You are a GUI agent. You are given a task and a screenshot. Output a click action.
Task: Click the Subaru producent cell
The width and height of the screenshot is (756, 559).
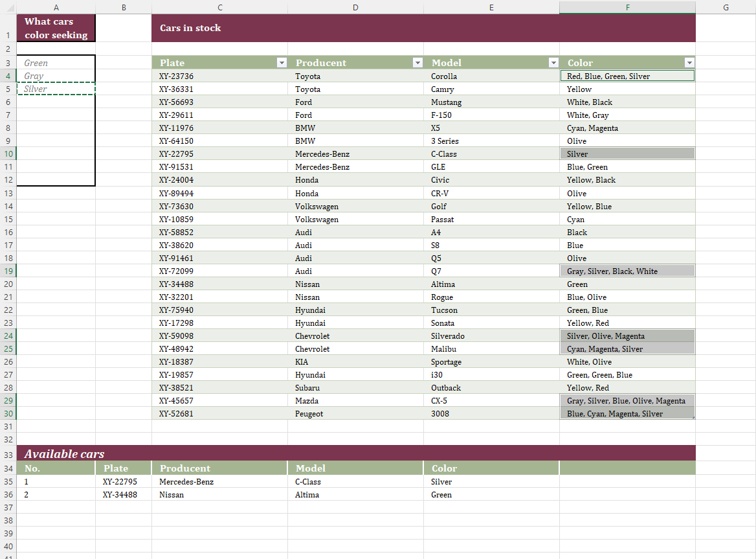point(355,388)
